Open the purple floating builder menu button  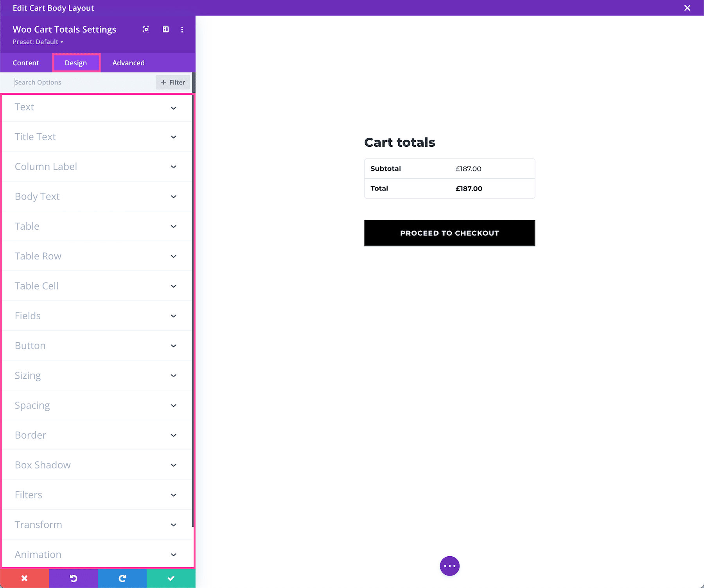pyautogui.click(x=449, y=566)
